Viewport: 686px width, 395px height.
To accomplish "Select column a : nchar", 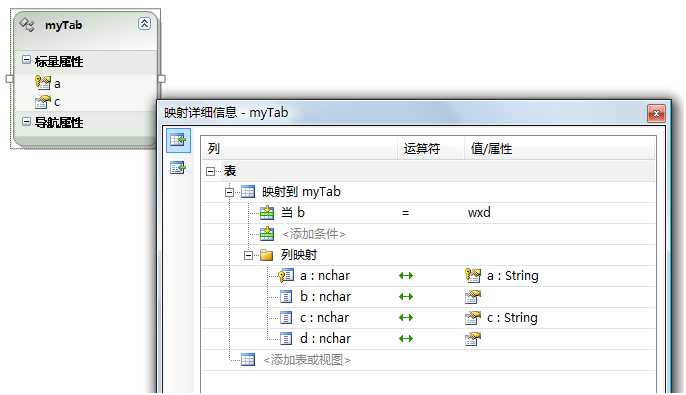I will [325, 276].
